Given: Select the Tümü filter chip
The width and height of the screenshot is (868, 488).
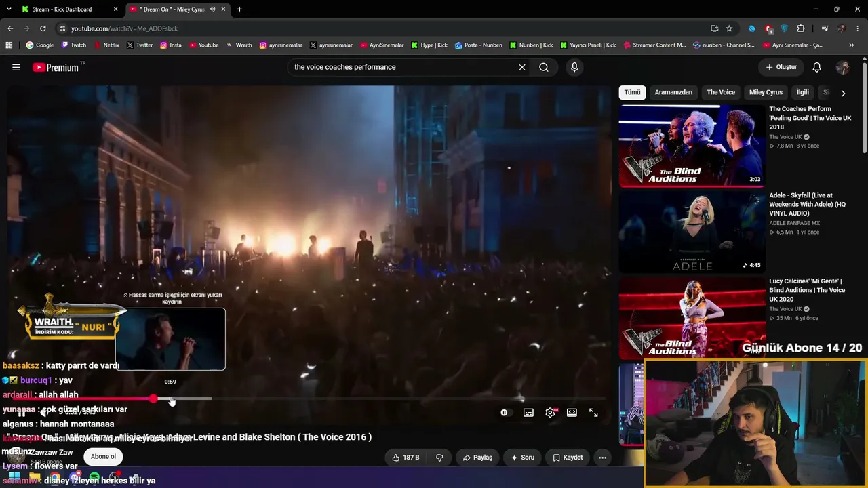Looking at the screenshot, I should click(x=632, y=92).
